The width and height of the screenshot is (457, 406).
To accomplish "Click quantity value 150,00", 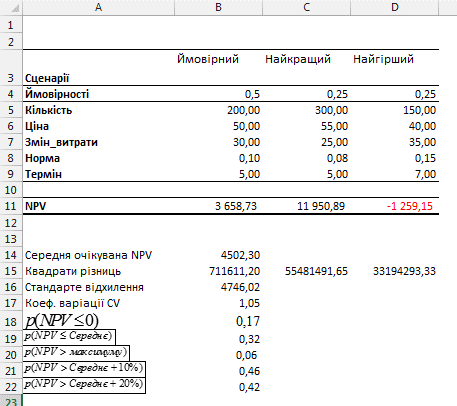I will (419, 110).
